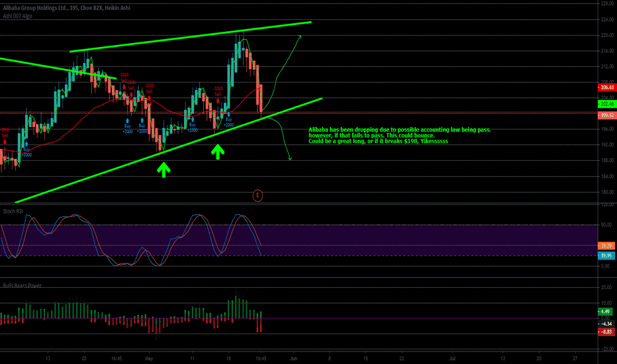
Task: Click the green 4.49 Bulls Bears value
Action: point(605,312)
